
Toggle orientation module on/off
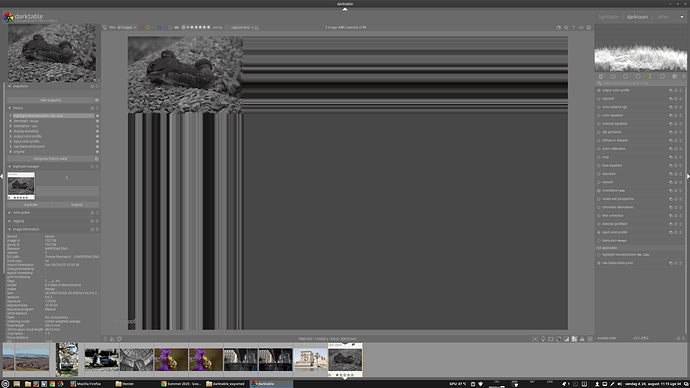(598, 190)
